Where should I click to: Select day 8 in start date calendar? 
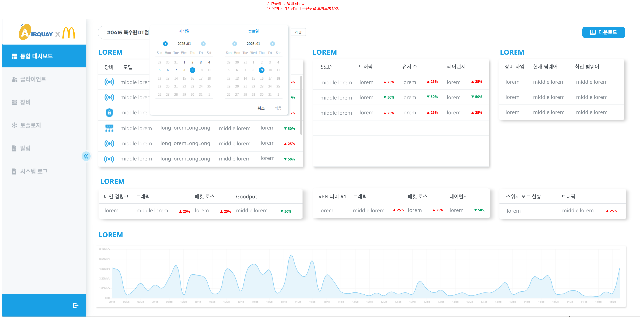pos(184,70)
